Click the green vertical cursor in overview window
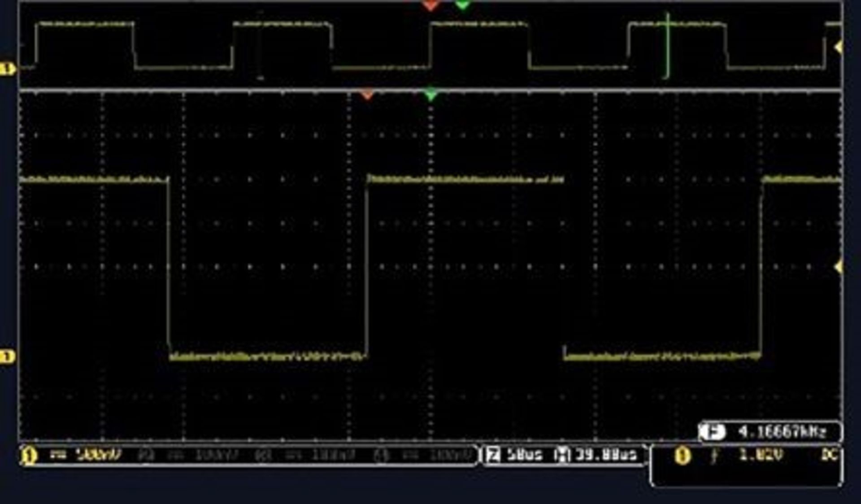 point(668,46)
